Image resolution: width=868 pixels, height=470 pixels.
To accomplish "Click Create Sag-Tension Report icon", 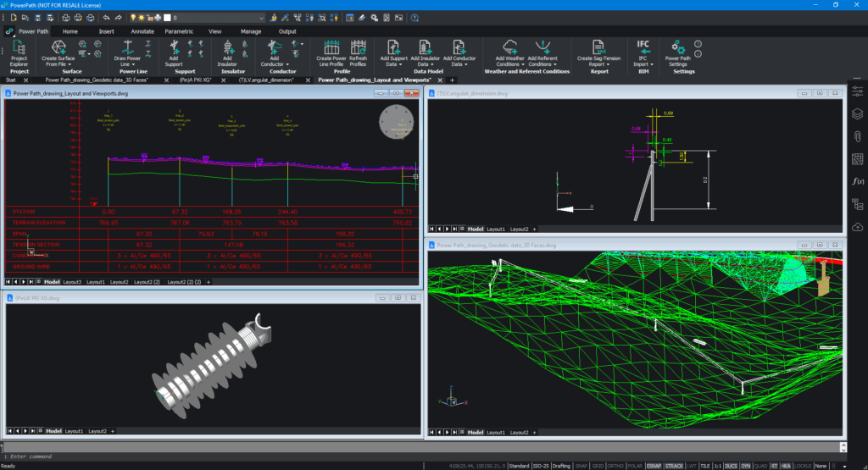I will (x=598, y=47).
